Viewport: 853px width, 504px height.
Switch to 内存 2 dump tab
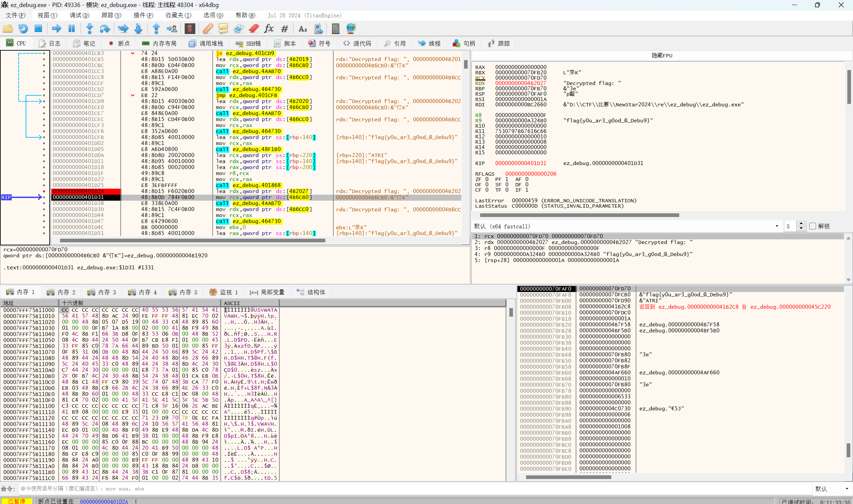(61, 292)
